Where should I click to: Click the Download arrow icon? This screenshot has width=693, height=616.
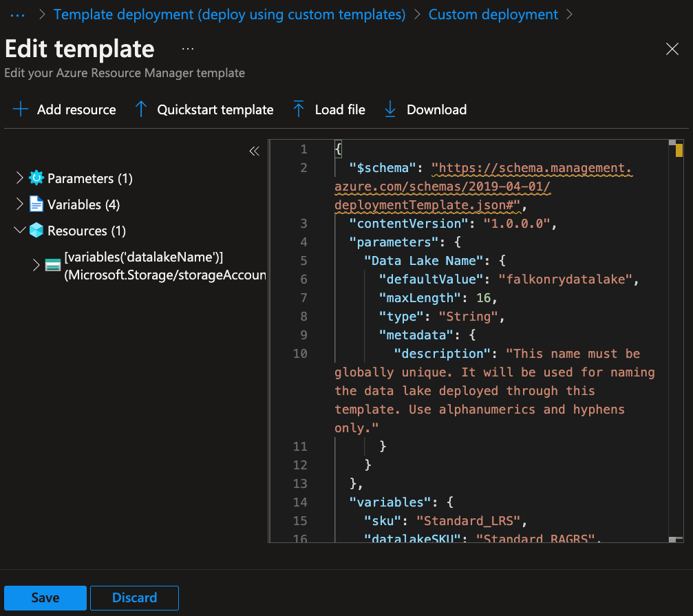pos(390,109)
